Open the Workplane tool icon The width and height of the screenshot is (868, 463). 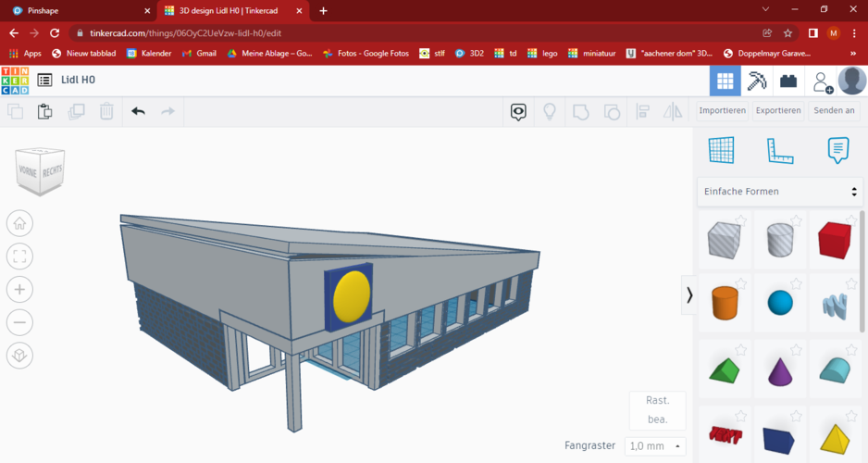[721, 150]
